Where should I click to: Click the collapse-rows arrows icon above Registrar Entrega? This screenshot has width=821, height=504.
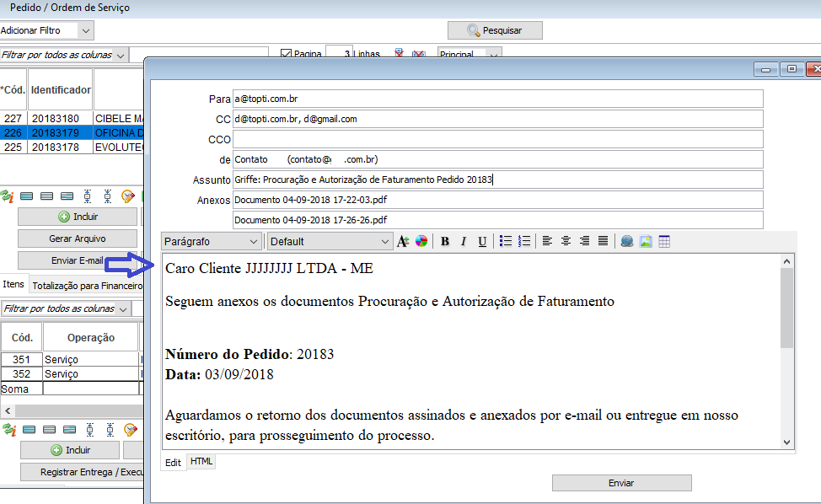click(x=110, y=430)
